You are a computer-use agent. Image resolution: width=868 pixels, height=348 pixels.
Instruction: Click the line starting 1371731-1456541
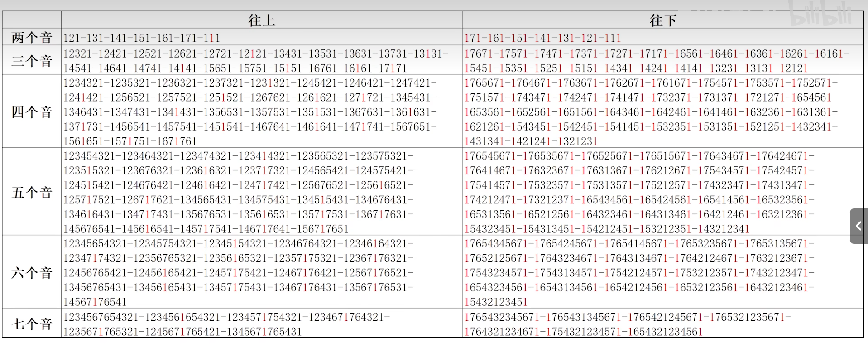[250, 126]
